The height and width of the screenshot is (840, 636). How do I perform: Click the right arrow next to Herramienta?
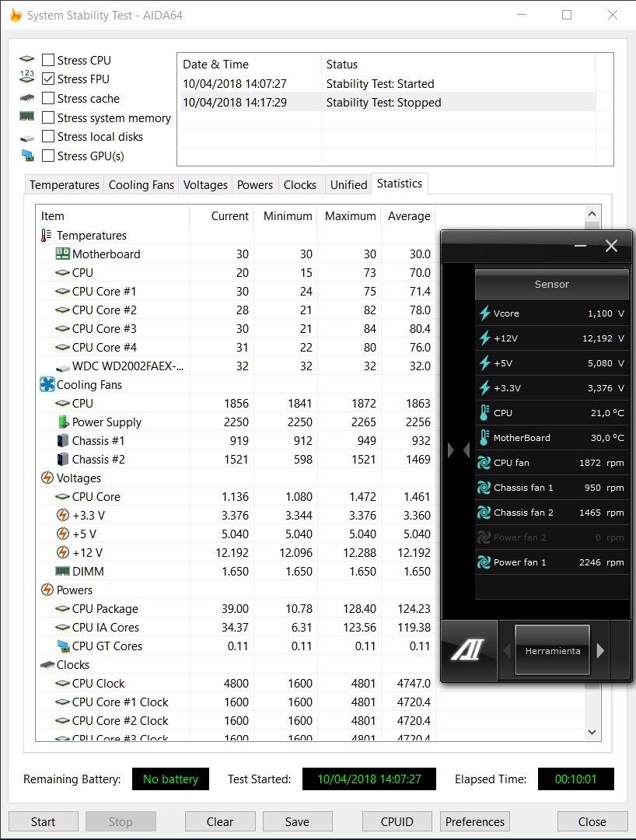(x=600, y=651)
